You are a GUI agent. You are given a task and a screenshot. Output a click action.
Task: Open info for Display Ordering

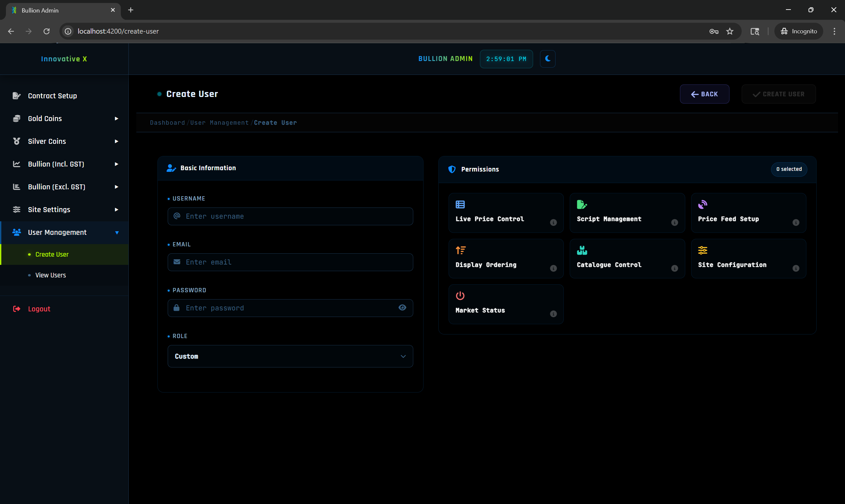pyautogui.click(x=553, y=268)
